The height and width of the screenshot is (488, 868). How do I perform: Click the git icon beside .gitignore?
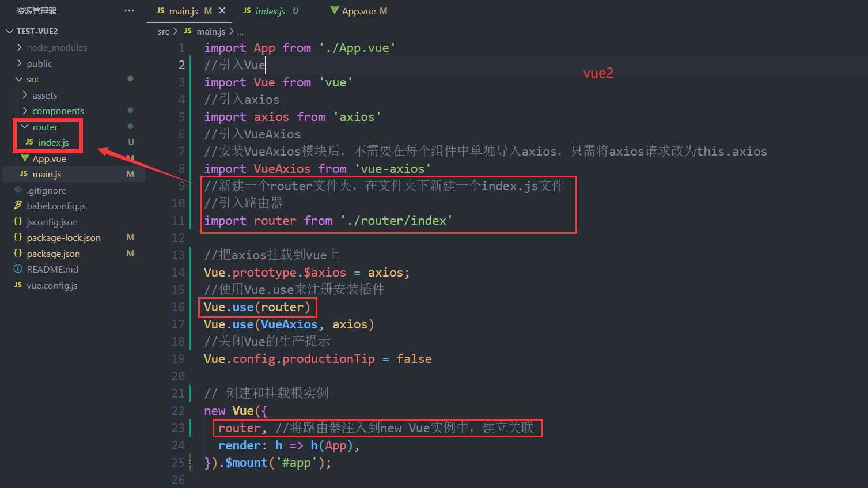point(18,190)
